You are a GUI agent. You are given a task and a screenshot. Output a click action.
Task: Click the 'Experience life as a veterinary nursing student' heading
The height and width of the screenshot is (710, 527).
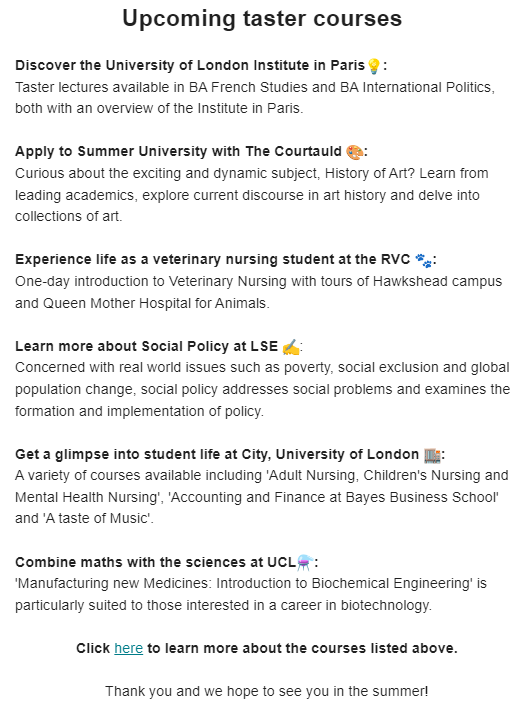212,259
